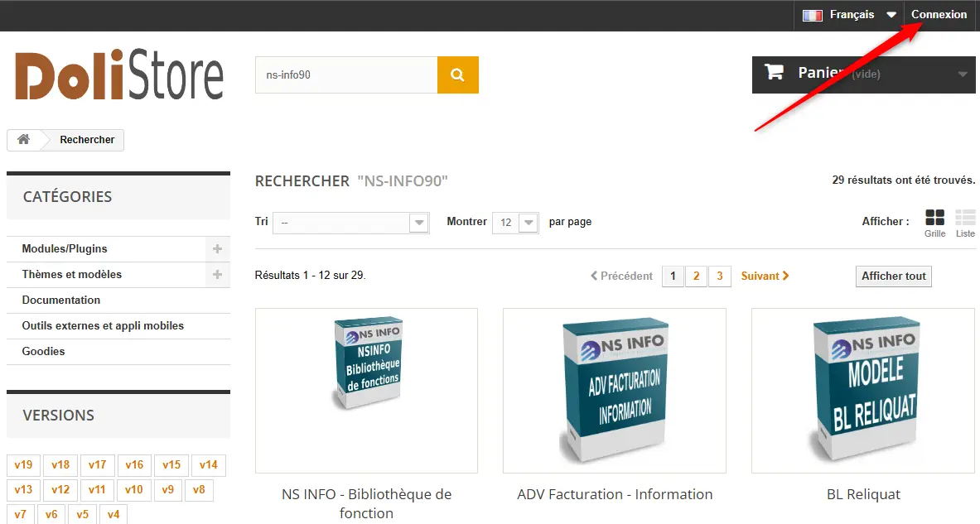Click the VERSIONS heading
Image resolution: width=980 pixels, height=524 pixels.
pyautogui.click(x=59, y=416)
